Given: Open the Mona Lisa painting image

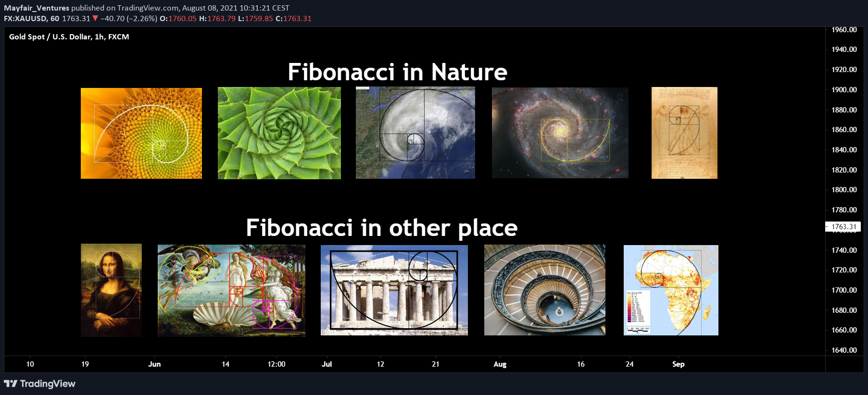Looking at the screenshot, I should point(111,290).
